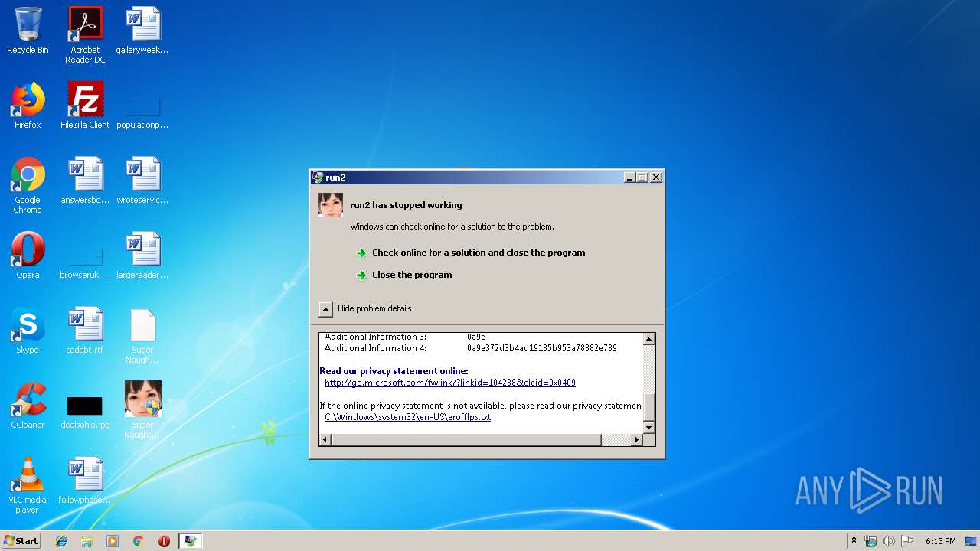Select the Super Naught executable with face icon
The width and height of the screenshot is (980, 551).
(x=142, y=410)
